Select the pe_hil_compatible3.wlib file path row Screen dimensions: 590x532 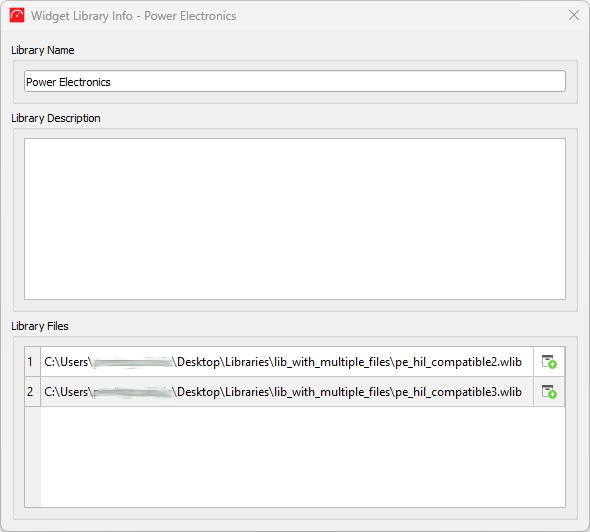pyautogui.click(x=287, y=392)
